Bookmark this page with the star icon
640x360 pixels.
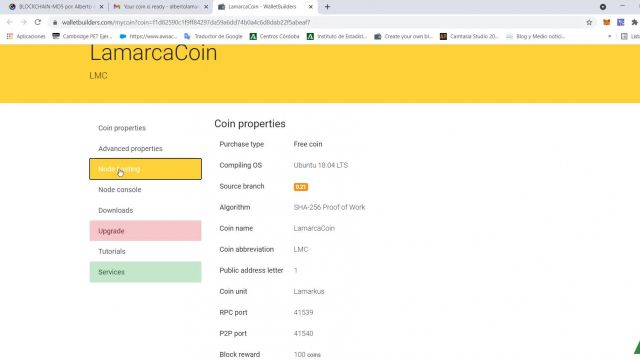click(589, 22)
